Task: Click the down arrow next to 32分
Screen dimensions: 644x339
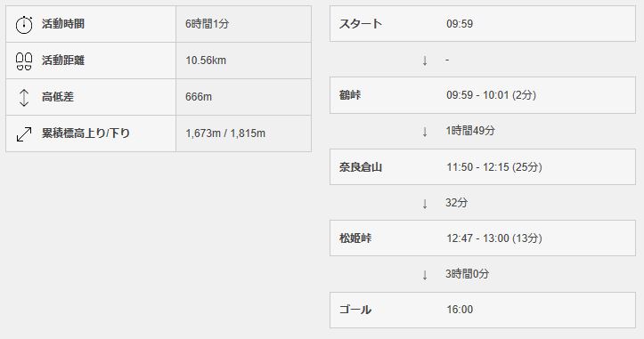Action: click(x=425, y=204)
